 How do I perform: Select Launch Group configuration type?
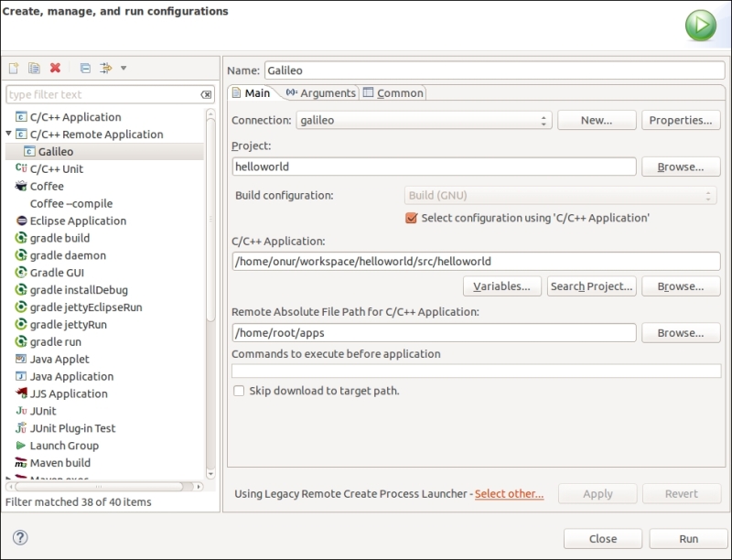pyautogui.click(x=64, y=446)
